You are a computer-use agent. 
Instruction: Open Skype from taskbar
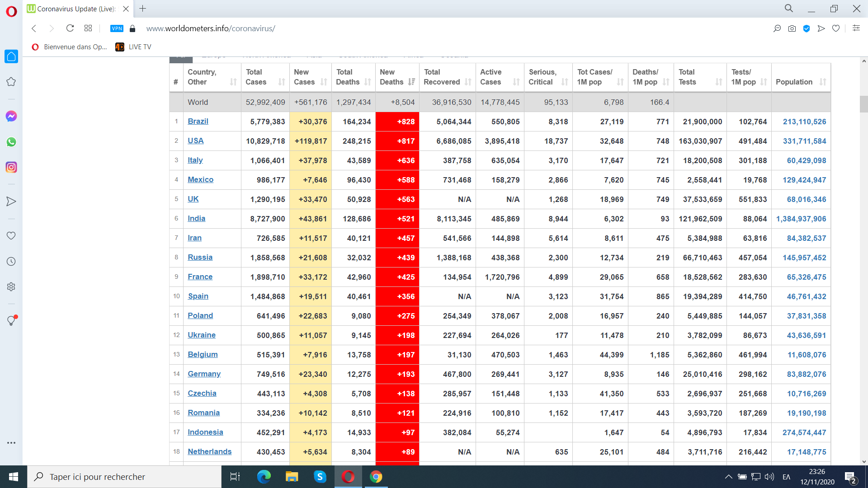[x=320, y=477]
